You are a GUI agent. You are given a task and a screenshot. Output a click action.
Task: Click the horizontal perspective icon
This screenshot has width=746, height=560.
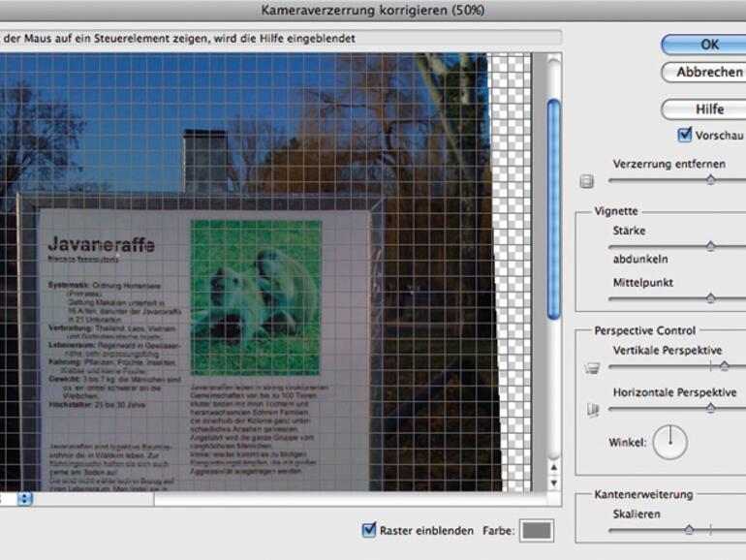pos(593,410)
